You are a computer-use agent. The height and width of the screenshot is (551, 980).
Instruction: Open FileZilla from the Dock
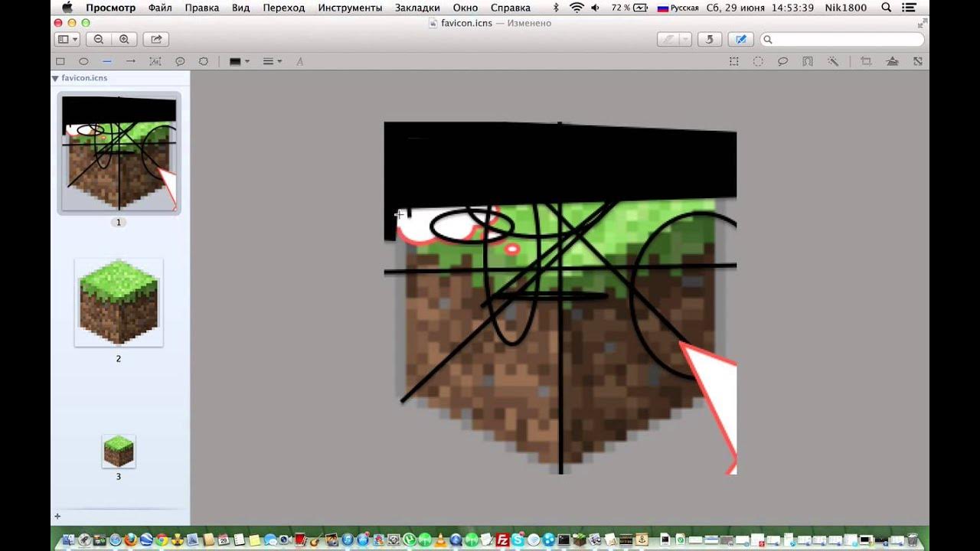(502, 540)
